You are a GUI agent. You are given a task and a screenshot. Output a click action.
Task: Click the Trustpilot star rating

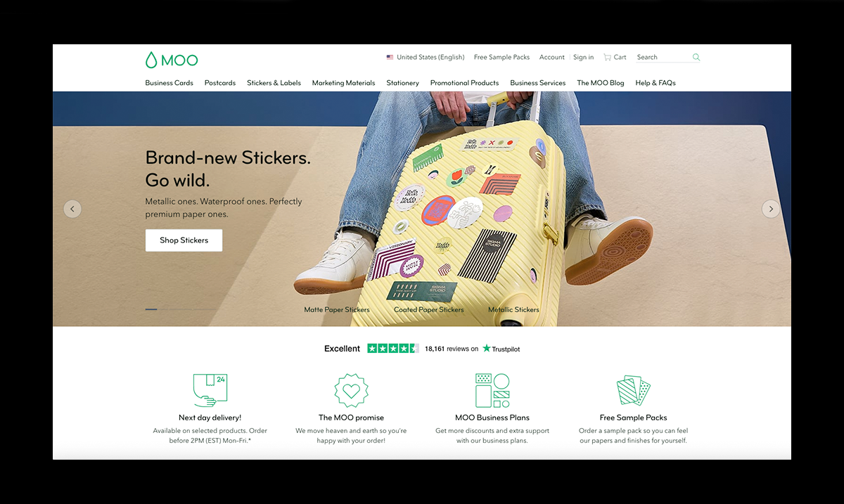(393, 349)
